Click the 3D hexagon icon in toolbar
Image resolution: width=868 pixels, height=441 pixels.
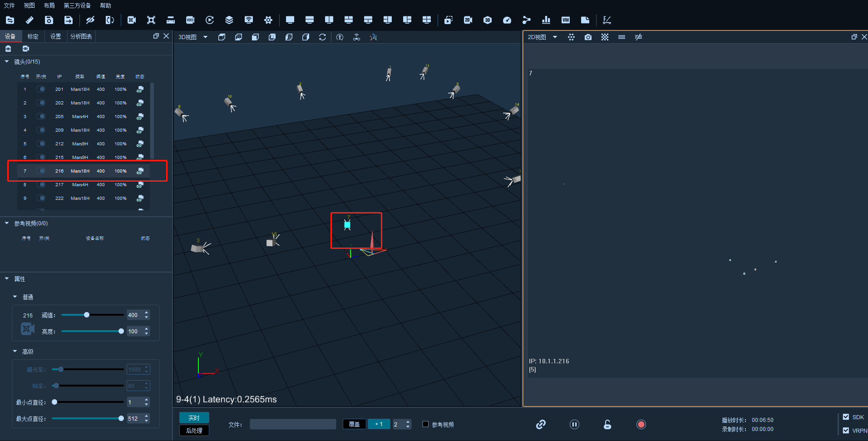click(488, 20)
